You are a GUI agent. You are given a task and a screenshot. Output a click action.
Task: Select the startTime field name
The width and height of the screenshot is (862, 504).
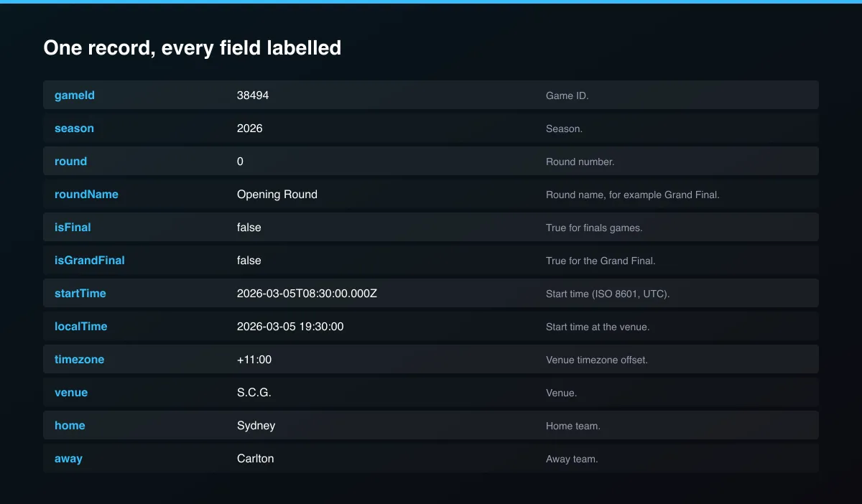pyautogui.click(x=80, y=294)
